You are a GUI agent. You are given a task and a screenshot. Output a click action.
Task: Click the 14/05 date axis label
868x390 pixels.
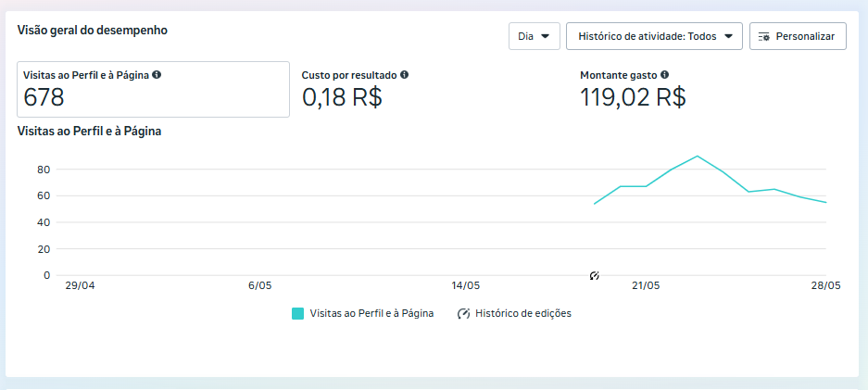466,286
